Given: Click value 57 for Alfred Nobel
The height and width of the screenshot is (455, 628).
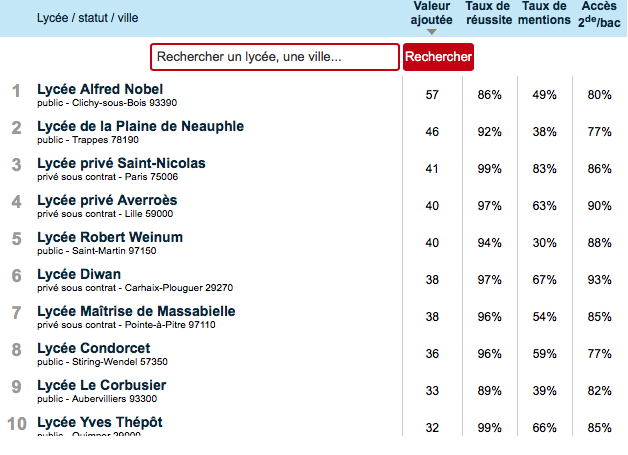Looking at the screenshot, I should 432,95.
